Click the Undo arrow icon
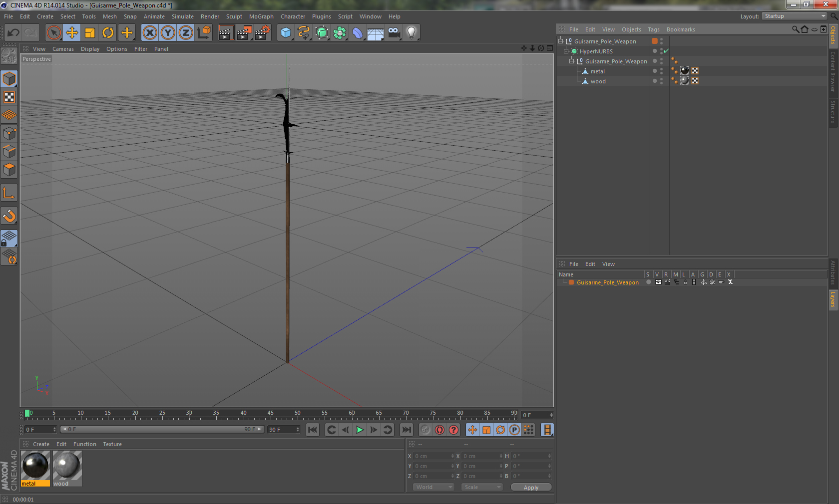Screen dimensions: 839x504 point(13,33)
